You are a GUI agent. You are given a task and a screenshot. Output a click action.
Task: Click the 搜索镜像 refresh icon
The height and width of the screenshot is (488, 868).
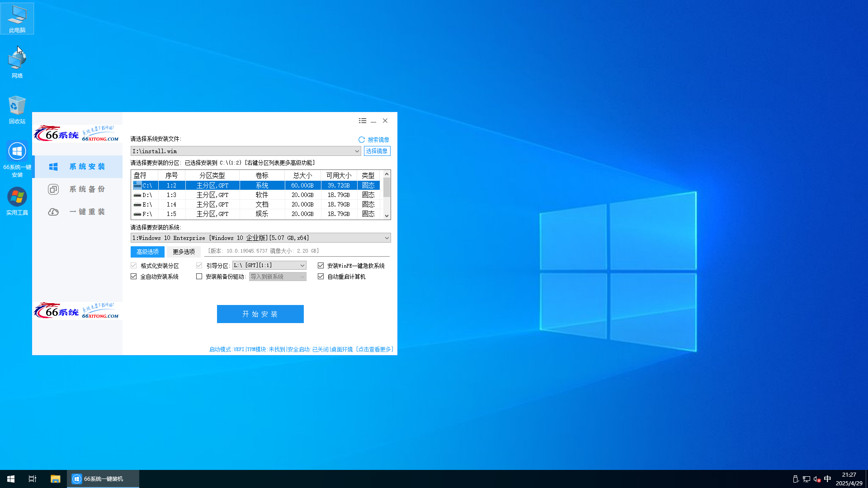tap(362, 140)
